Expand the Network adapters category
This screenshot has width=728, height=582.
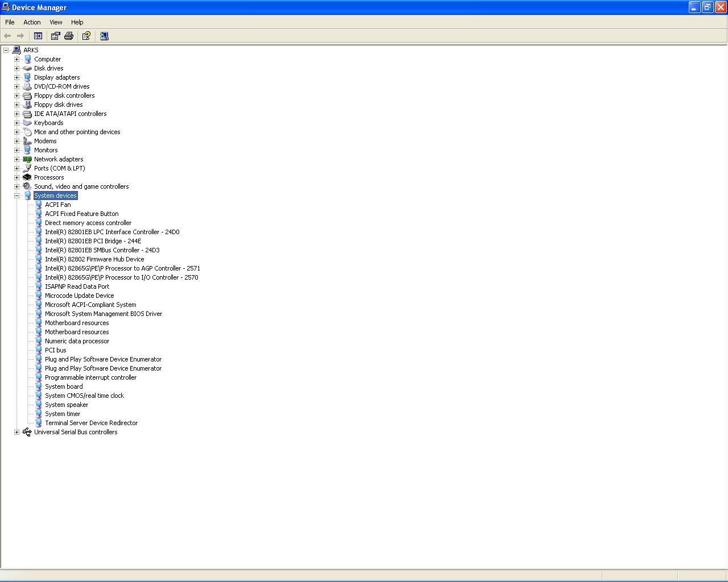click(x=16, y=159)
